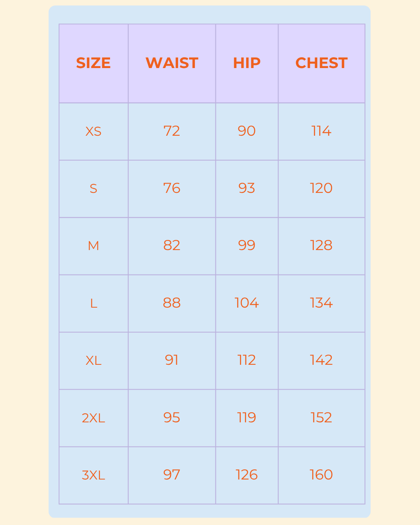Click waist value 95 in 2XL row

[172, 418]
